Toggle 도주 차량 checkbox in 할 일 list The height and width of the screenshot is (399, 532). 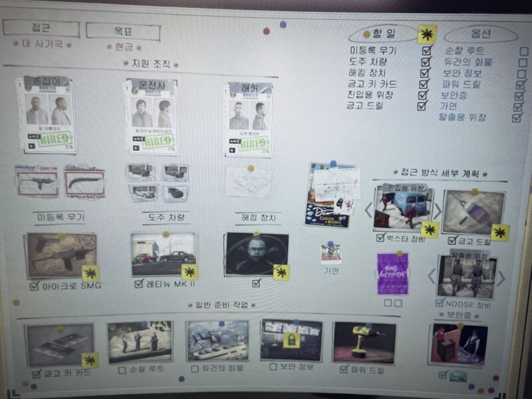click(x=426, y=62)
